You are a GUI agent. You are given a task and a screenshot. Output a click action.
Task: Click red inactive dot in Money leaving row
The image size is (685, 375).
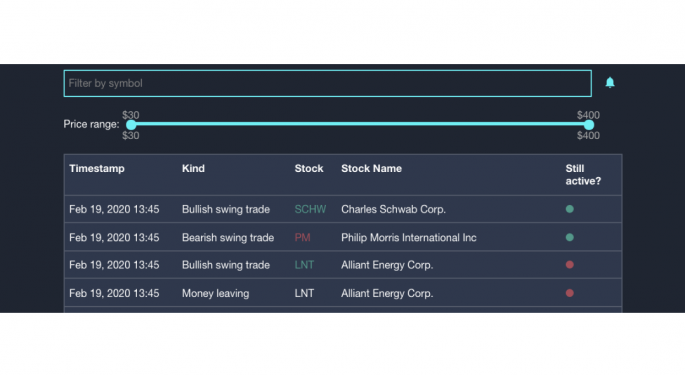tap(570, 293)
